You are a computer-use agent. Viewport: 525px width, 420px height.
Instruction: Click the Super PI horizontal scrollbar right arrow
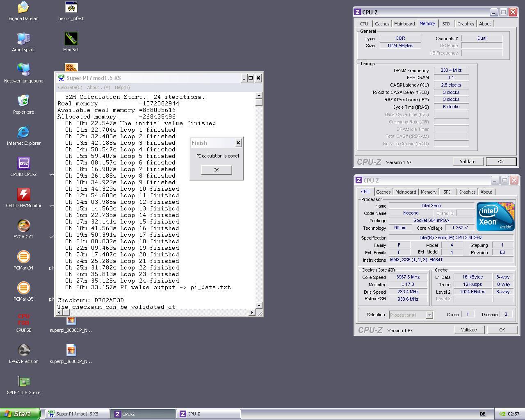pos(252,312)
